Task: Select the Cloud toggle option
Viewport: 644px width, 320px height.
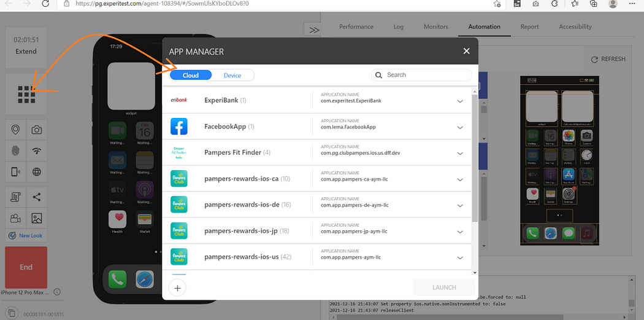Action: click(x=191, y=76)
